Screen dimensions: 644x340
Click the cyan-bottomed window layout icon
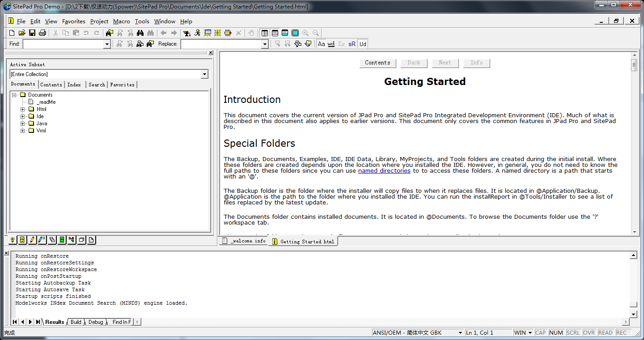285,33
